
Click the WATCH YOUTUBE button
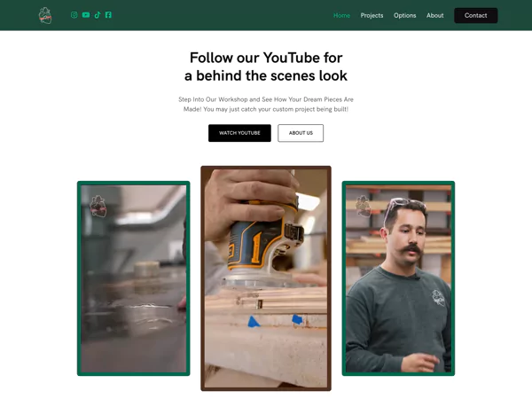[x=239, y=133]
